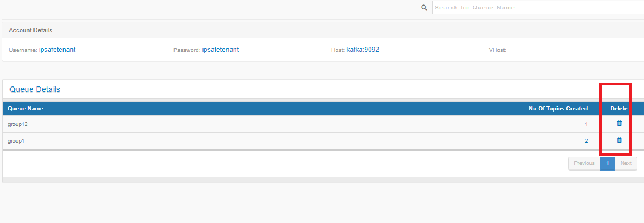Select page 1 in pagination
The height and width of the screenshot is (223, 644).
pos(607,163)
